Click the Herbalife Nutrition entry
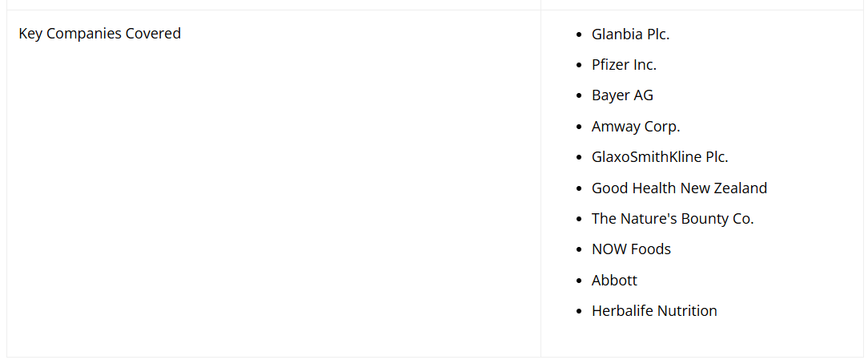The height and width of the screenshot is (360, 868). [x=654, y=311]
